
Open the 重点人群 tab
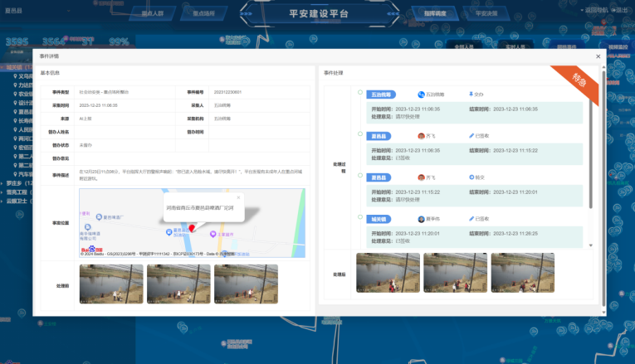pyautogui.click(x=152, y=13)
